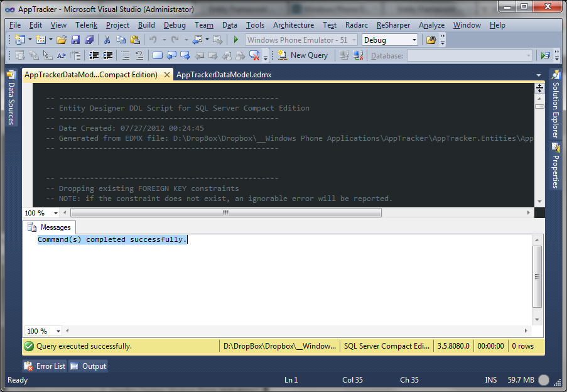567x392 pixels.
Task: Clear all bookmarks icon
Action: click(x=254, y=55)
